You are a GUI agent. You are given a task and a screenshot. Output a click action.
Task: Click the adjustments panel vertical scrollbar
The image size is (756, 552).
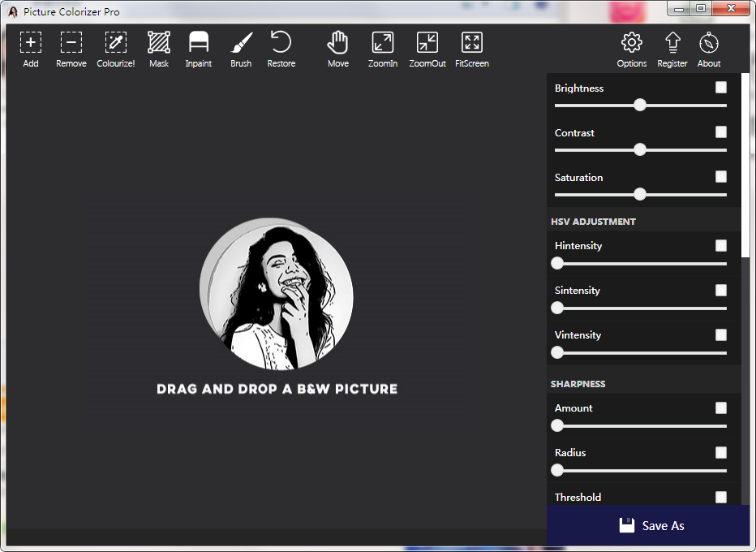tap(745, 166)
